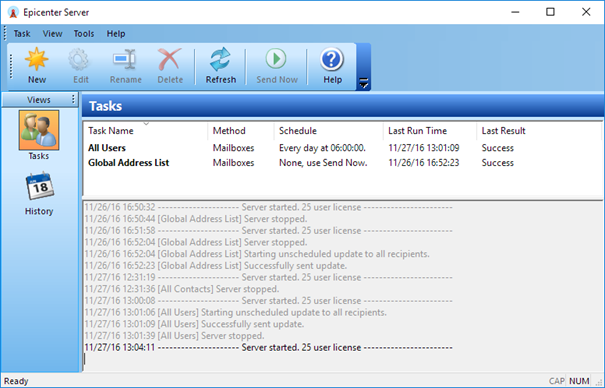605x388 pixels.
Task: Open the History calendar view
Action: (x=39, y=187)
